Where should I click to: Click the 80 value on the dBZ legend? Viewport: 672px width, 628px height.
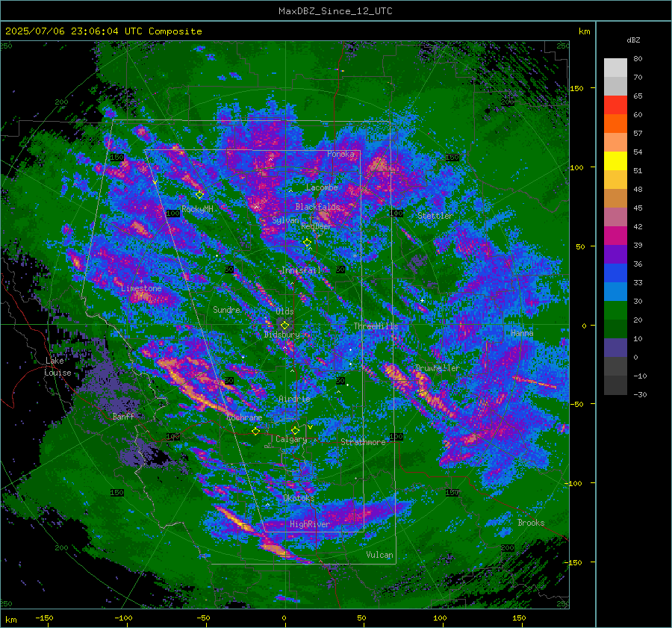(638, 59)
